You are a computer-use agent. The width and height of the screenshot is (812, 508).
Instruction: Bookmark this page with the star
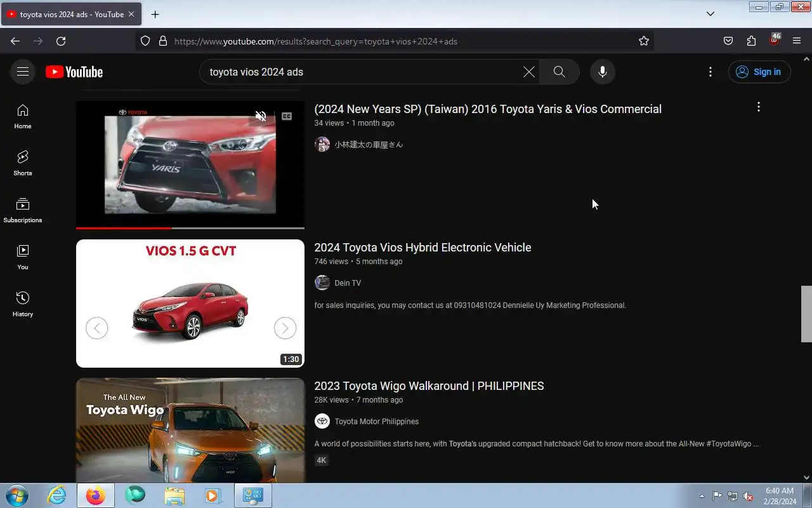click(x=644, y=41)
